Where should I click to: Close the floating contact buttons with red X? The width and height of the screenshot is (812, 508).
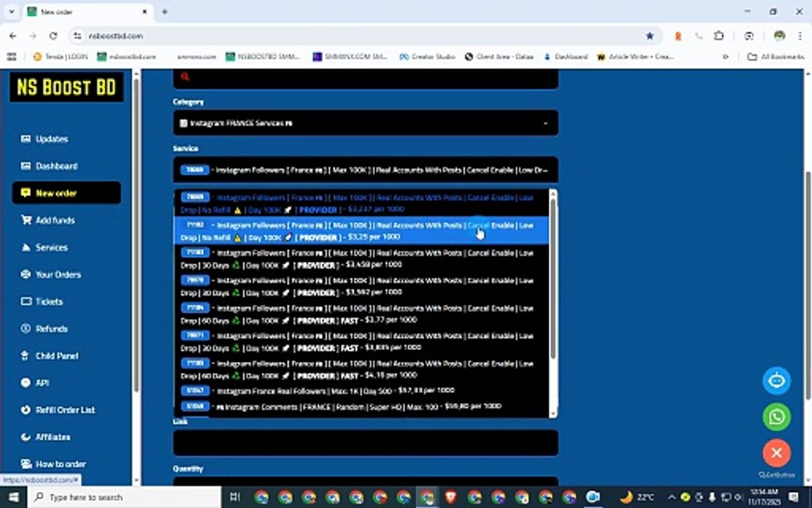point(776,453)
